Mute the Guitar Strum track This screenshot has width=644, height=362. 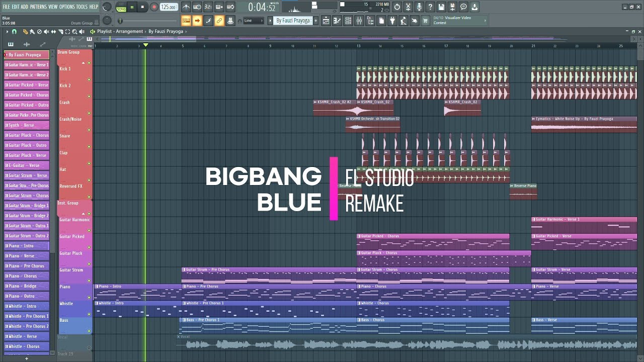coord(89,281)
